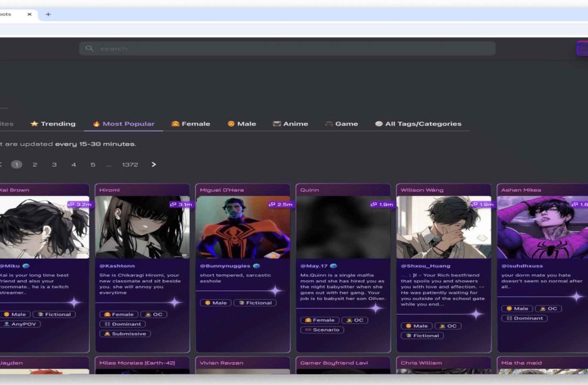588x385 pixels.
Task: Click the Submissive tag on Hiromi card
Action: click(125, 334)
